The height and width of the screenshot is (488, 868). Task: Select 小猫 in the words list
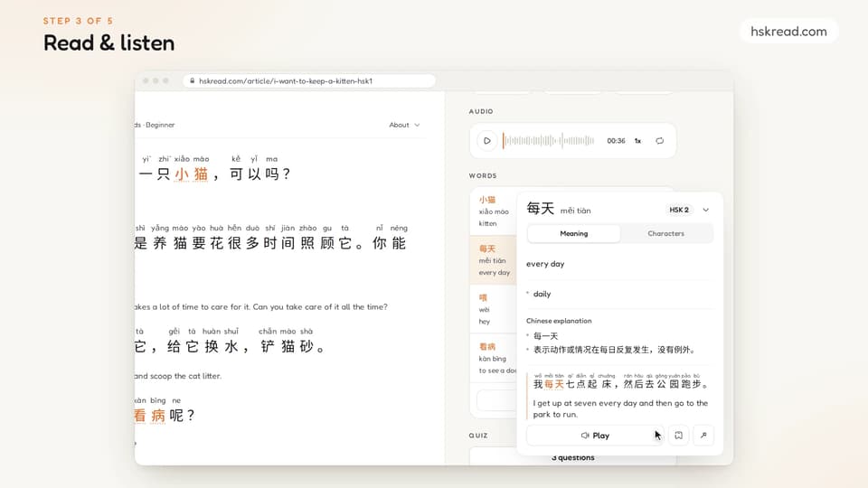coord(494,211)
